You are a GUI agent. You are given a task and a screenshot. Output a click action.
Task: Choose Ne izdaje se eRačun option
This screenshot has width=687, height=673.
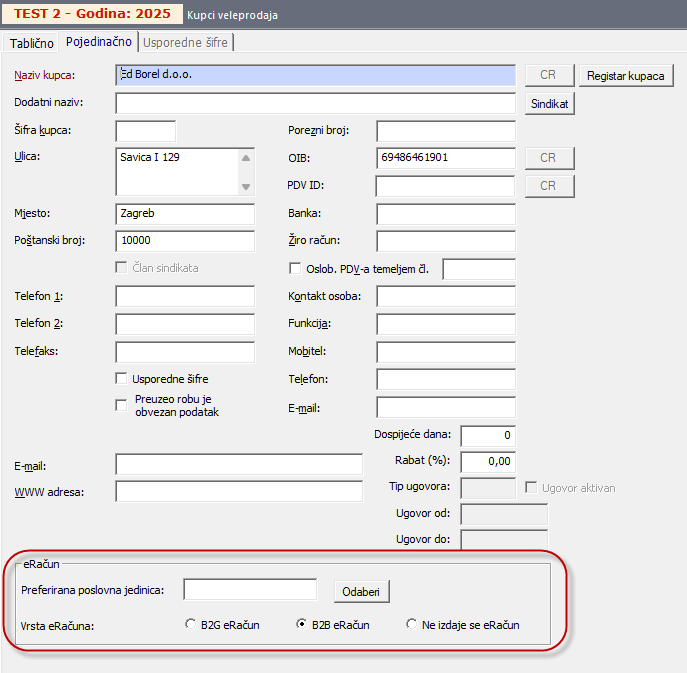click(411, 624)
